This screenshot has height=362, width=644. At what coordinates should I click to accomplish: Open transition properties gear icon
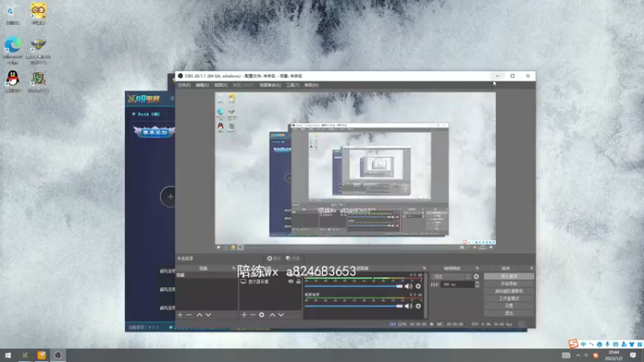tap(476, 277)
